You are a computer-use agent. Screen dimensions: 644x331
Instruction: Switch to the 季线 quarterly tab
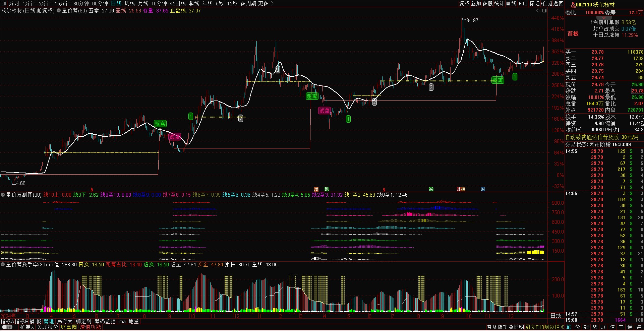point(194,3)
